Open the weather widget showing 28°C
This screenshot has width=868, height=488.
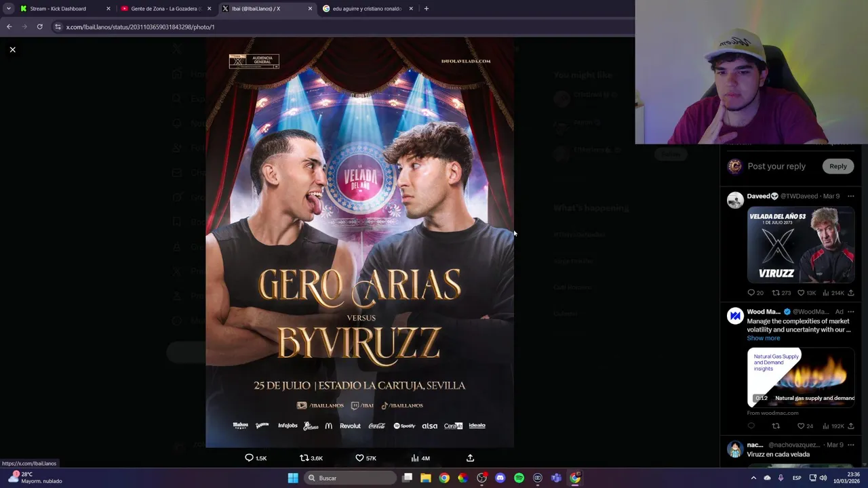34,478
